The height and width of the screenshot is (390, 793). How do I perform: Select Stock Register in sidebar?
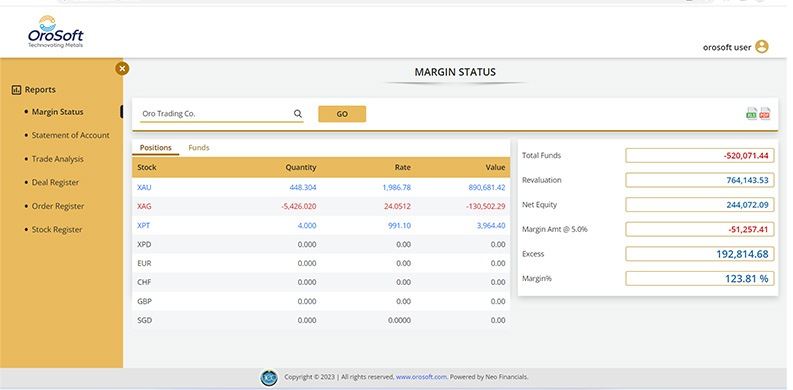(x=57, y=229)
